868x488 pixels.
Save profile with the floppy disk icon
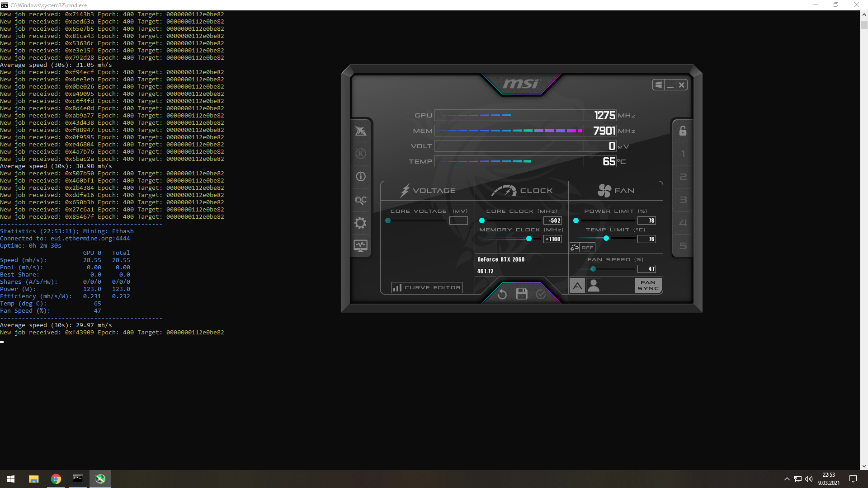[522, 294]
